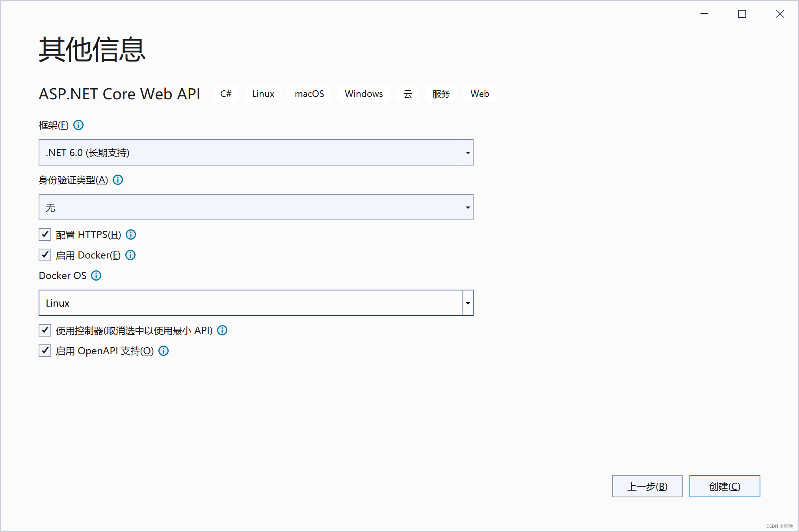Click the info icon next to Docker OS

pyautogui.click(x=96, y=275)
